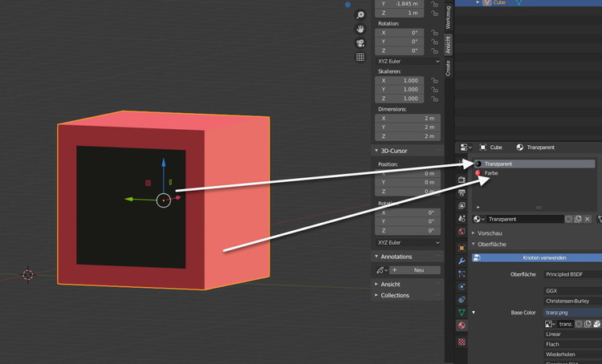
Task: Click the Base Color tranz.png field
Action: click(x=572, y=313)
